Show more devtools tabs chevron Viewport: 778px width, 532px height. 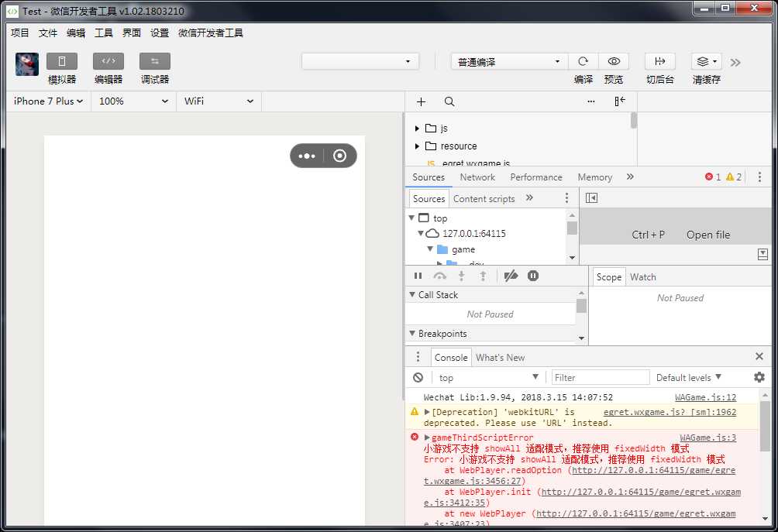coord(630,177)
